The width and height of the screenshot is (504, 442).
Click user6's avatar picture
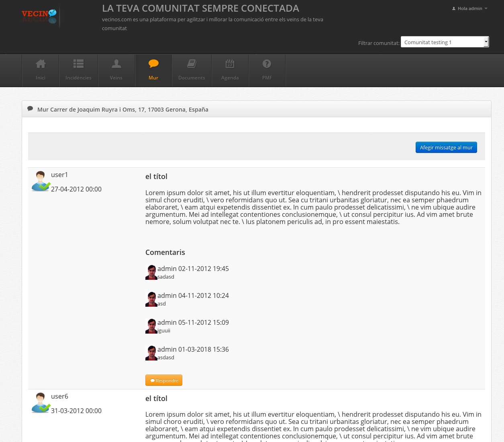(x=41, y=403)
